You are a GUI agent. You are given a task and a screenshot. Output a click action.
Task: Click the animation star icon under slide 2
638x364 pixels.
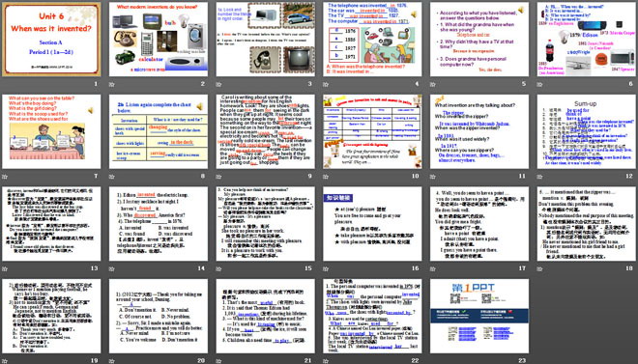tap(111, 85)
